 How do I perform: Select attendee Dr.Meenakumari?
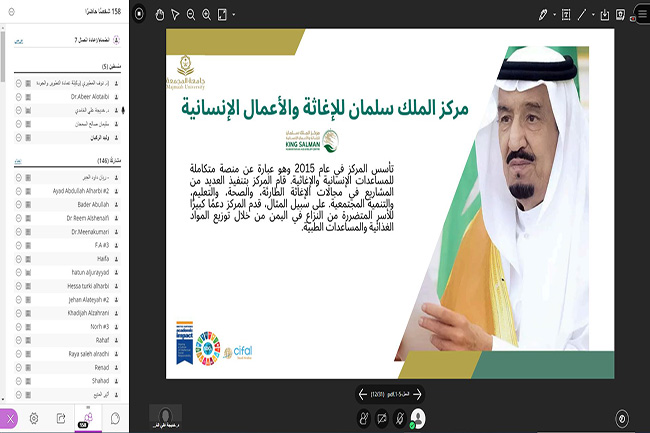(x=67, y=232)
